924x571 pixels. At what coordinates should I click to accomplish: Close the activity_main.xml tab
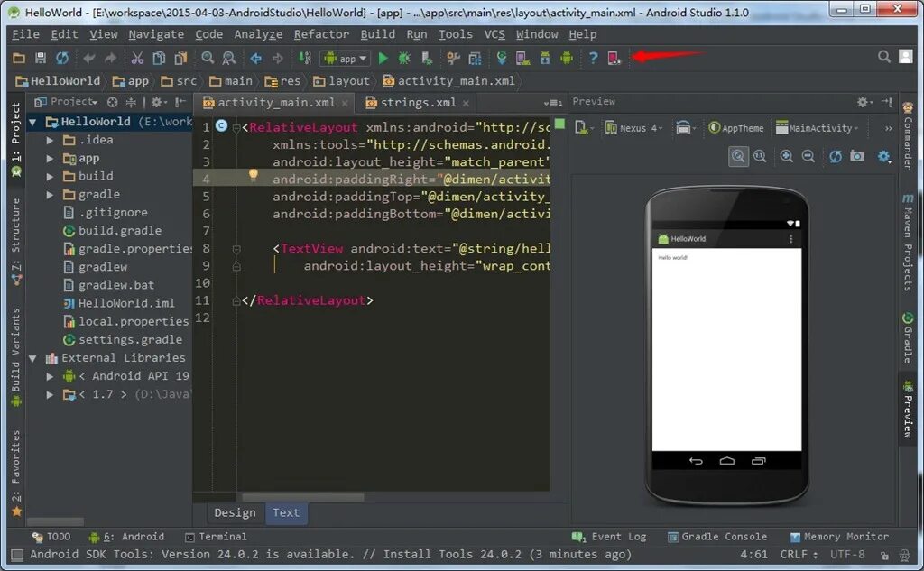(x=345, y=103)
